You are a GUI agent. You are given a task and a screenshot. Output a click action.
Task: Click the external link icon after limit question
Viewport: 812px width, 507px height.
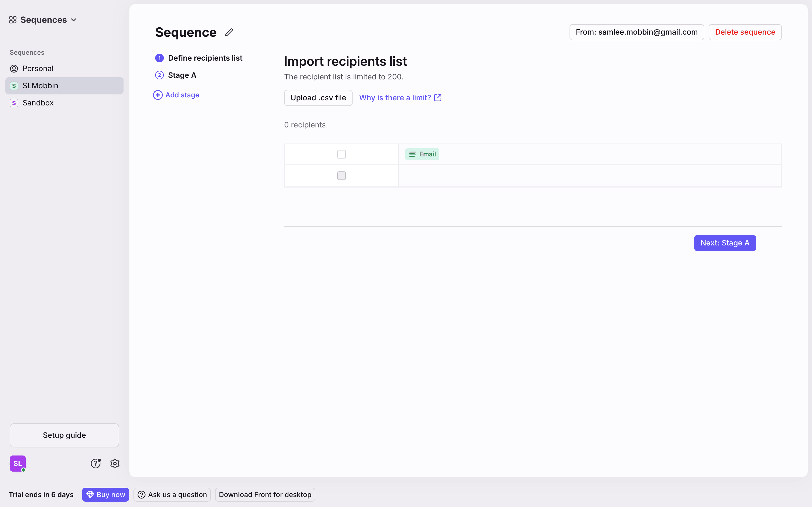(x=437, y=98)
